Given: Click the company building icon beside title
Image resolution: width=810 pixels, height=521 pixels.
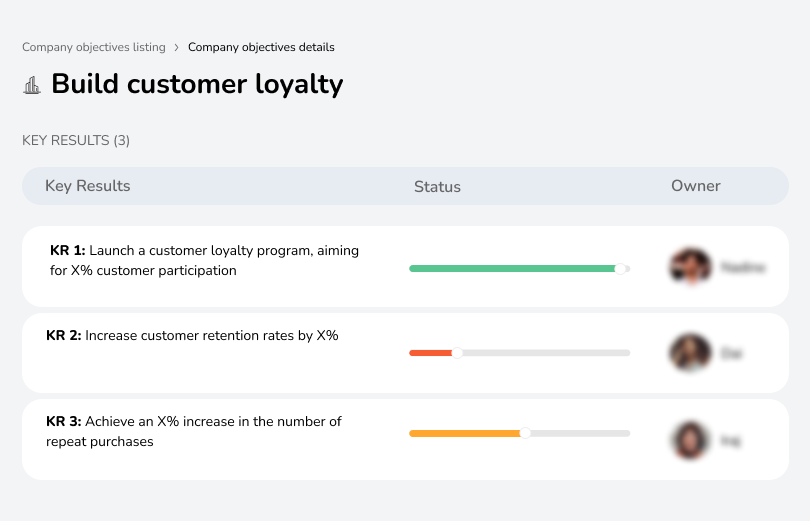Looking at the screenshot, I should point(32,85).
